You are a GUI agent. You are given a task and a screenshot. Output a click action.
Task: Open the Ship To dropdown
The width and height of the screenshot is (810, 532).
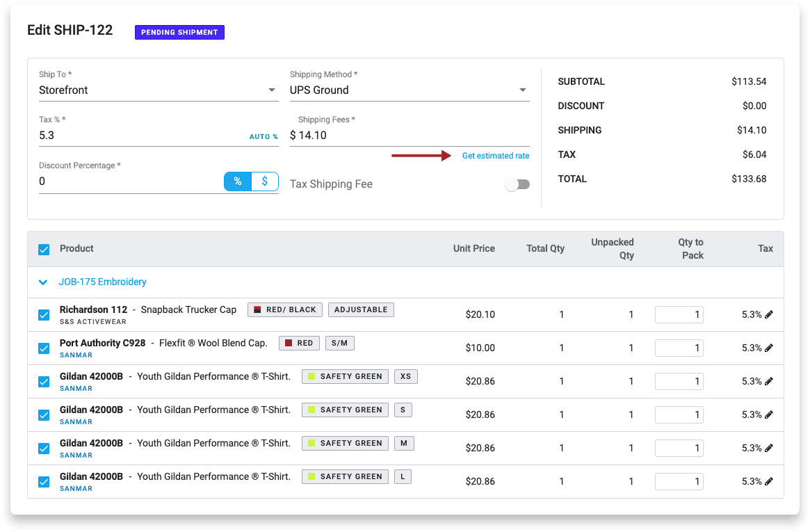click(159, 90)
